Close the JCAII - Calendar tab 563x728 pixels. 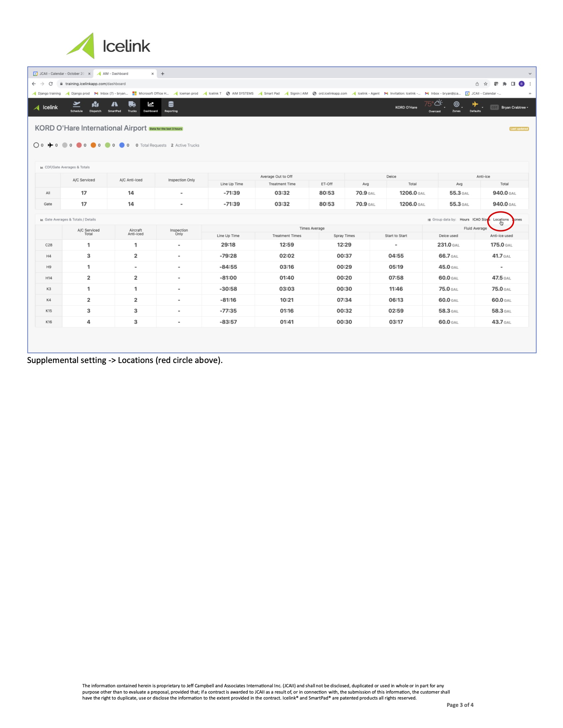coord(89,74)
